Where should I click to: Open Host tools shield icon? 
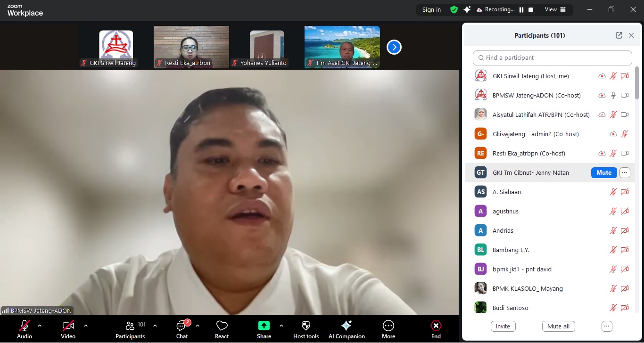[x=305, y=326]
